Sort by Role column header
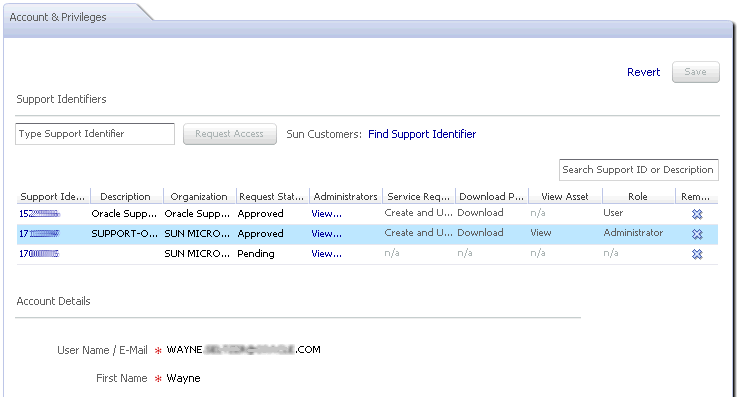737x397 pixels. [x=638, y=196]
